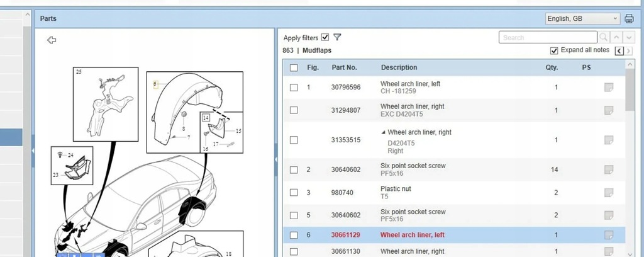This screenshot has height=257, width=644.
Task: Click the PS column header
Action: point(586,67)
